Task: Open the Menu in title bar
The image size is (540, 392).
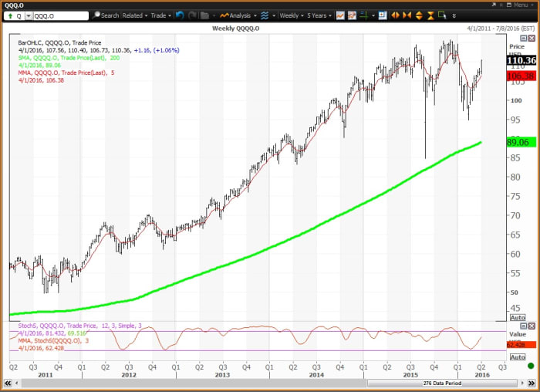Action: click(x=522, y=5)
